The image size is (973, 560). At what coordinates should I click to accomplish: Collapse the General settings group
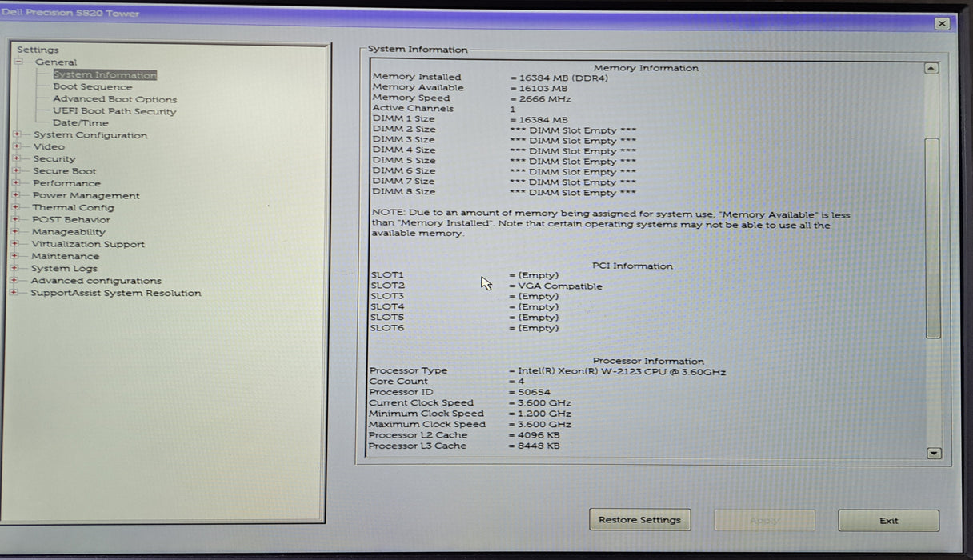(x=18, y=62)
